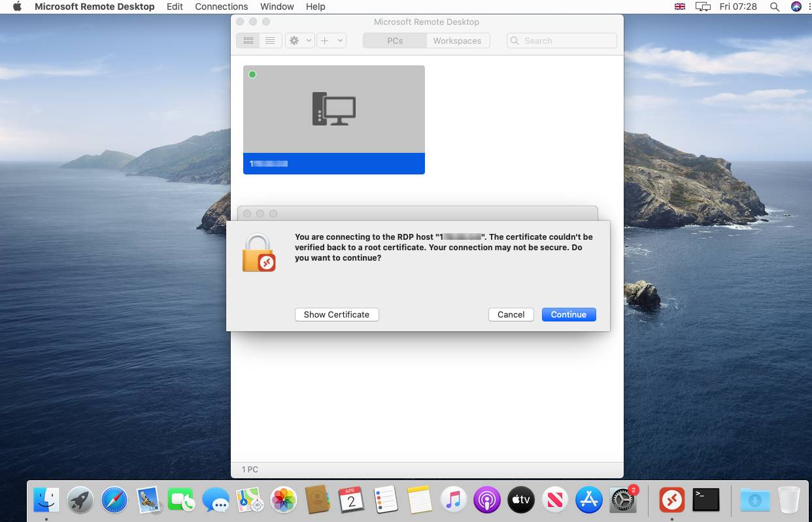This screenshot has height=522, width=812.
Task: Open Messages from the Dock
Action: click(x=216, y=500)
